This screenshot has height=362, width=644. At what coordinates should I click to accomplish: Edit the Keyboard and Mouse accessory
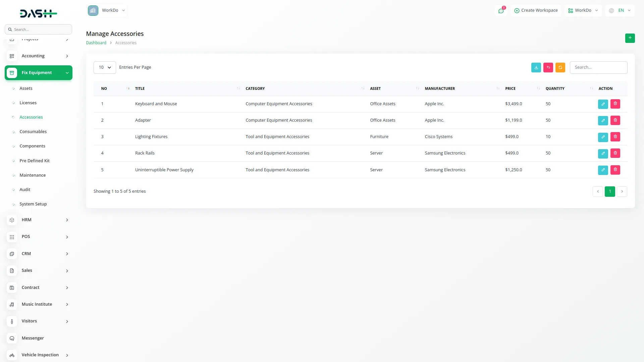point(603,104)
